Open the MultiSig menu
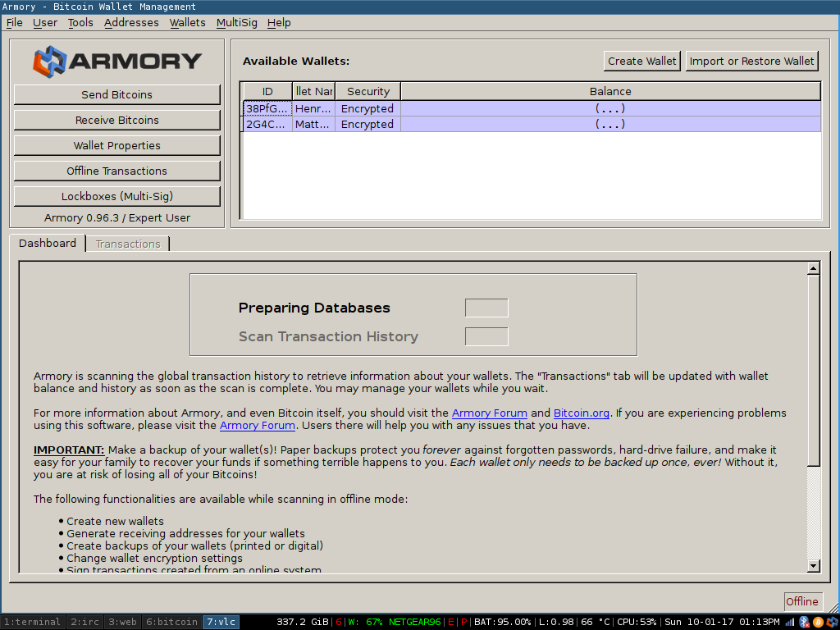 237,22
